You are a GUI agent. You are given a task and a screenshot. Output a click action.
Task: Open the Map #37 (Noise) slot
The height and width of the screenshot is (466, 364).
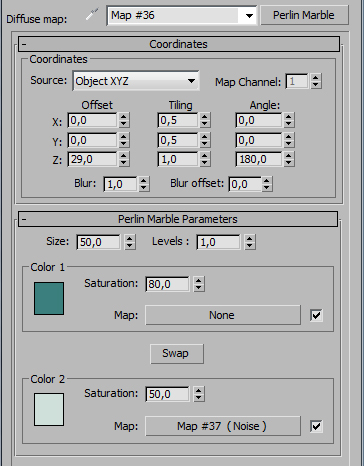[x=223, y=426]
